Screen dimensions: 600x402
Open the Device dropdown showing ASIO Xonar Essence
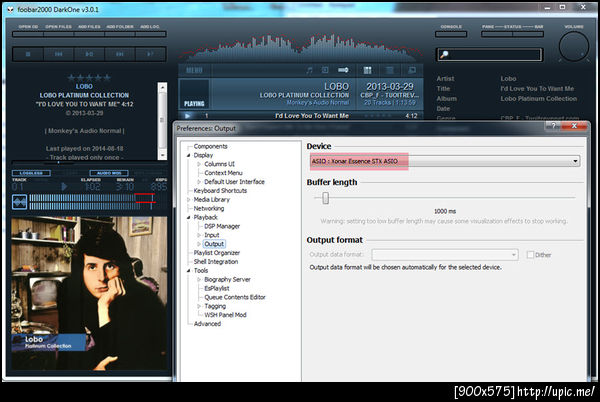tap(445, 161)
